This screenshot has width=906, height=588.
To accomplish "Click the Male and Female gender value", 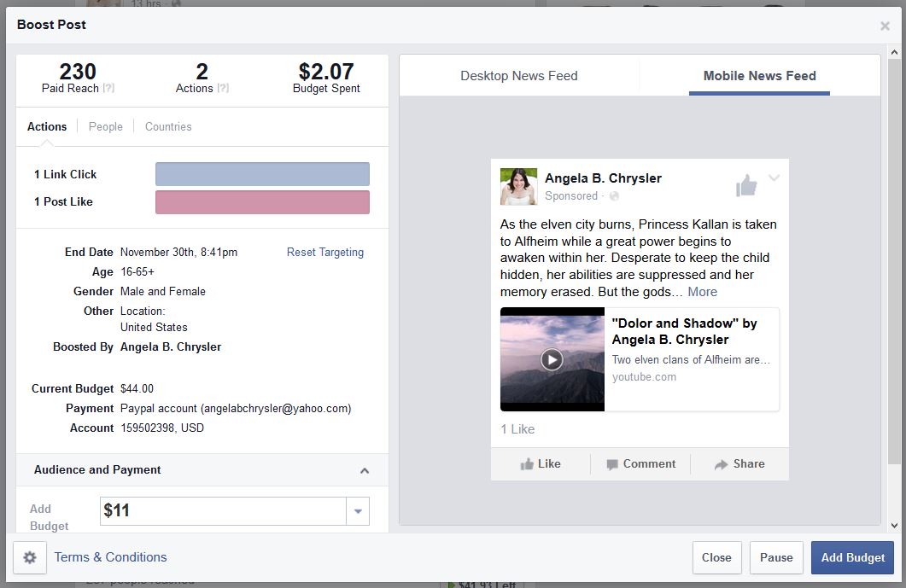I will [x=163, y=292].
